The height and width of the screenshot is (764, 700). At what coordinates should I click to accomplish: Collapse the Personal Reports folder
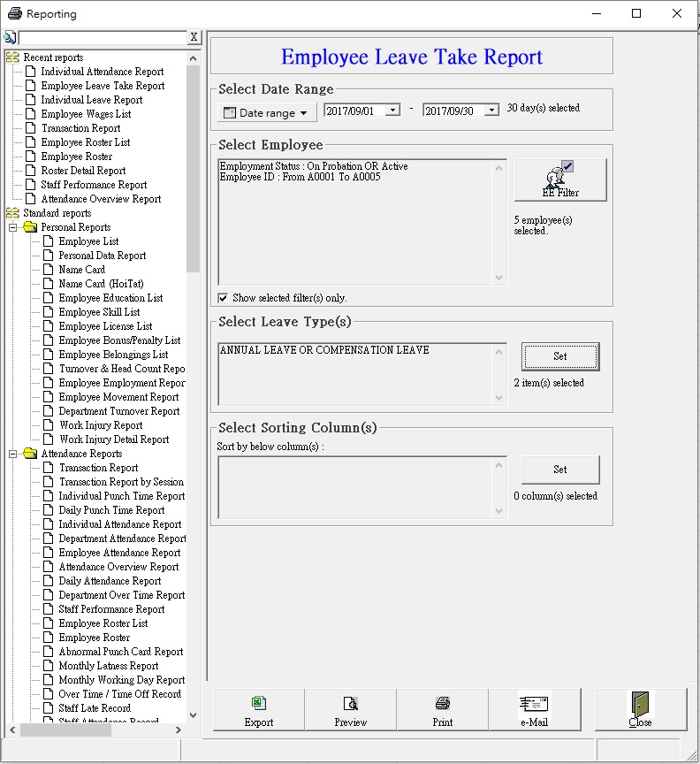point(13,227)
